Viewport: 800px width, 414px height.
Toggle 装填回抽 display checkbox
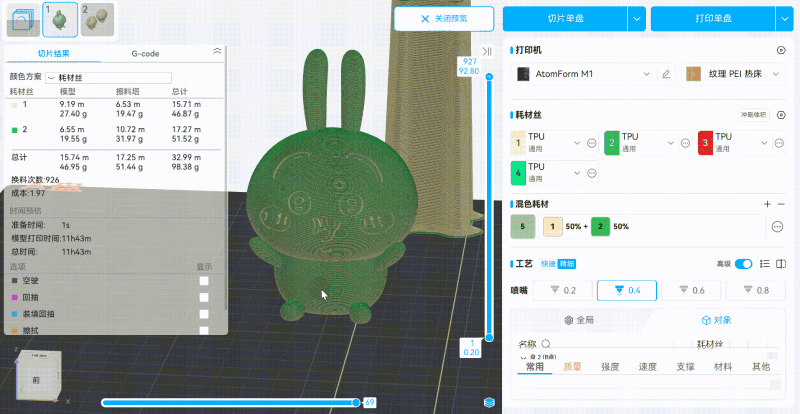pos(204,314)
